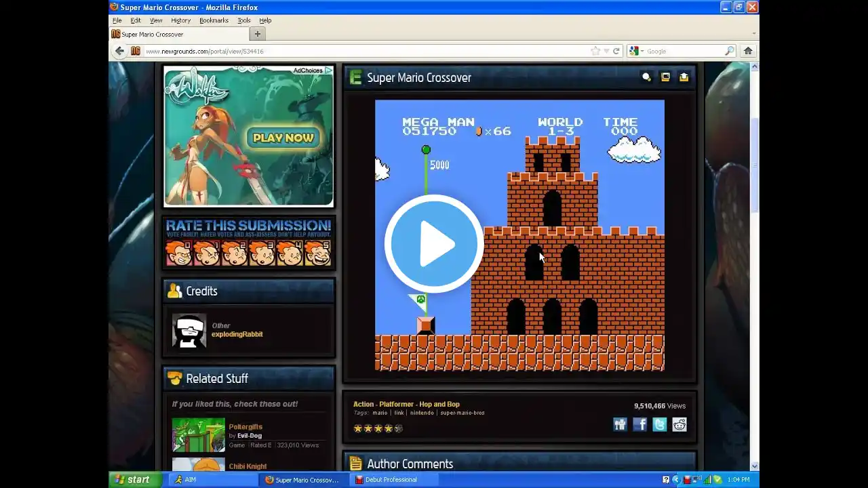Select the Super Mario Crossover browser tab
Screen dimensions: 868x488
pyautogui.click(x=178, y=34)
